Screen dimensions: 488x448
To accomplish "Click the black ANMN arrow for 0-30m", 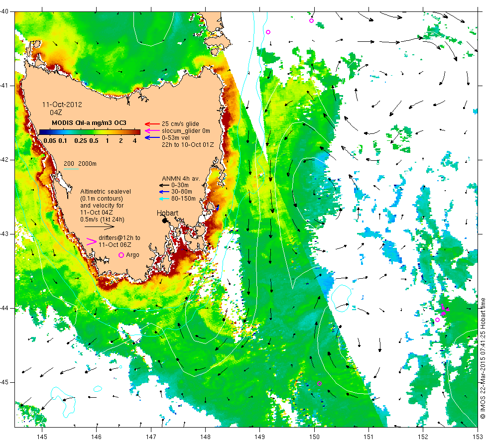I will pos(164,185).
